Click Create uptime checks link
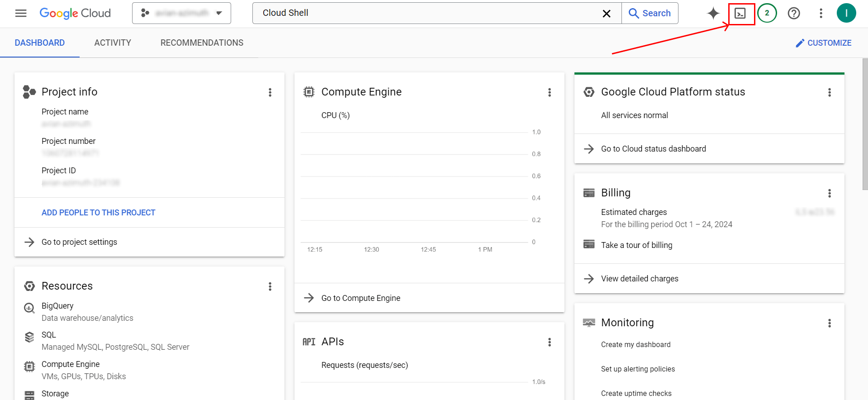 pyautogui.click(x=636, y=394)
